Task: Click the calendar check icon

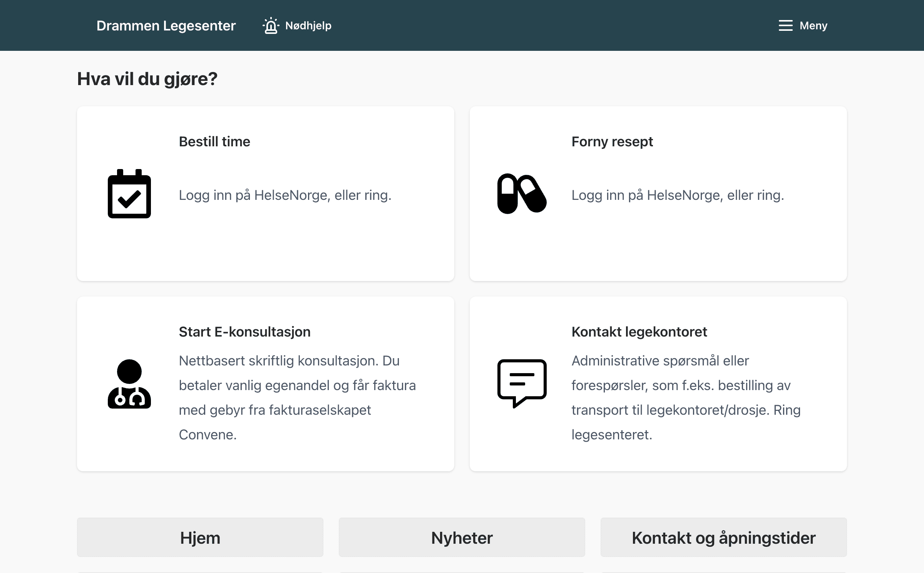Action: coord(129,194)
